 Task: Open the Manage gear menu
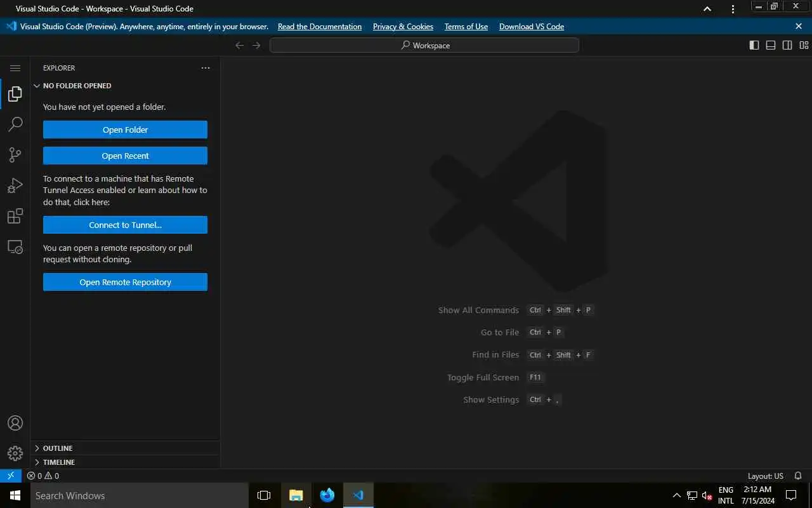[15, 453]
